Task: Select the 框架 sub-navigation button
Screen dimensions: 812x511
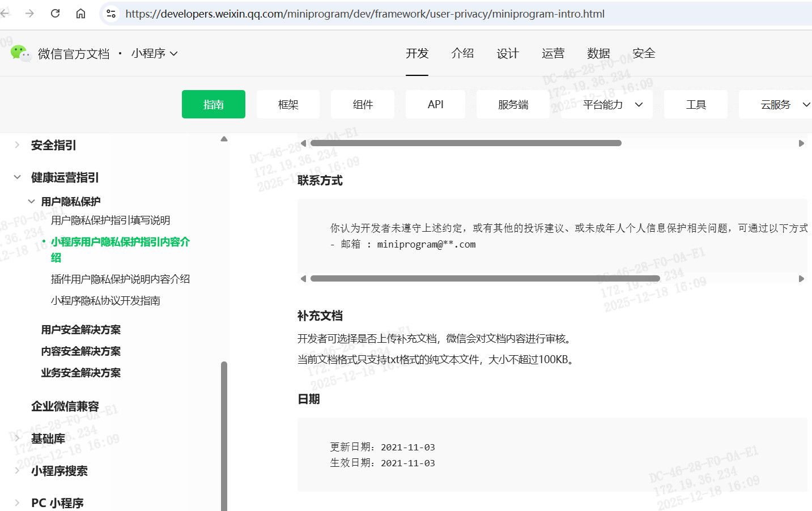Action: 288,104
